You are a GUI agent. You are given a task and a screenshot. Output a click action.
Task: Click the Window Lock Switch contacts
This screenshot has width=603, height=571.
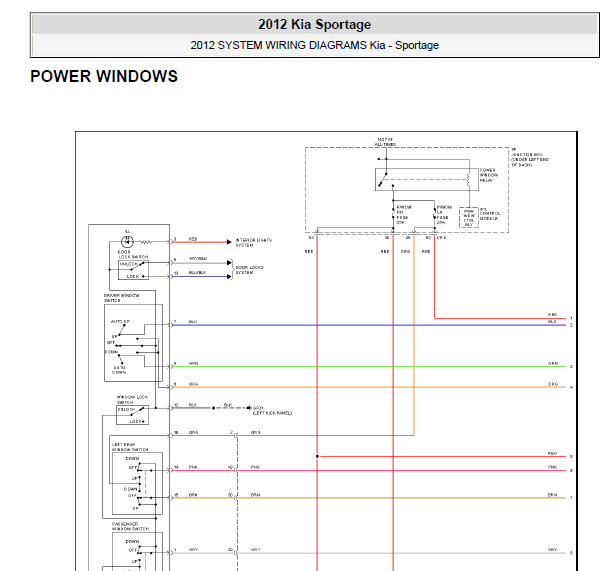click(128, 414)
